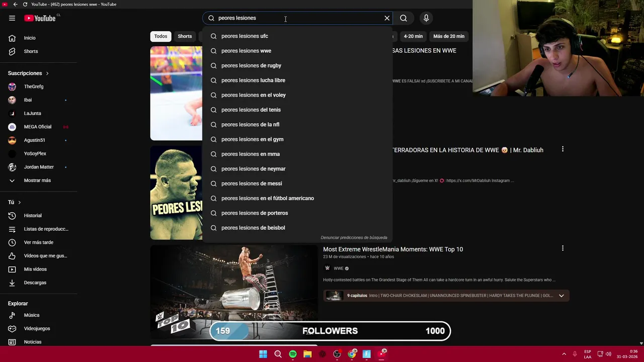The image size is (644, 362).
Task: Expand the 9 capítulos chapters dropdown
Action: pyautogui.click(x=561, y=296)
